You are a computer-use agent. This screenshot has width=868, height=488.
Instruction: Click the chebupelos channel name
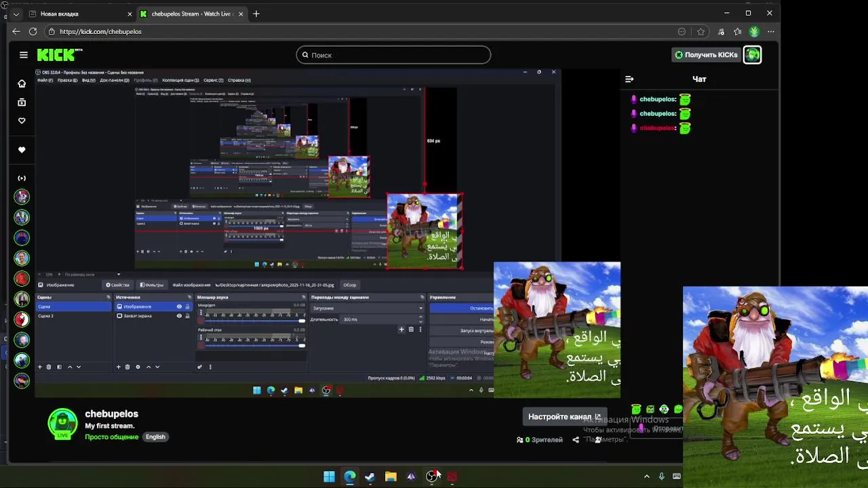coord(111,414)
